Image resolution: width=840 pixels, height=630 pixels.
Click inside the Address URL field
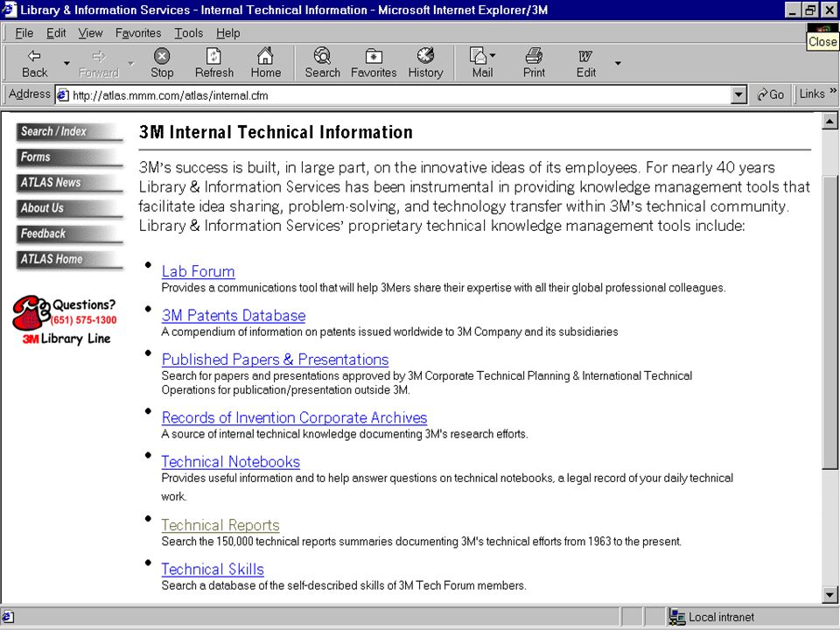tap(399, 95)
